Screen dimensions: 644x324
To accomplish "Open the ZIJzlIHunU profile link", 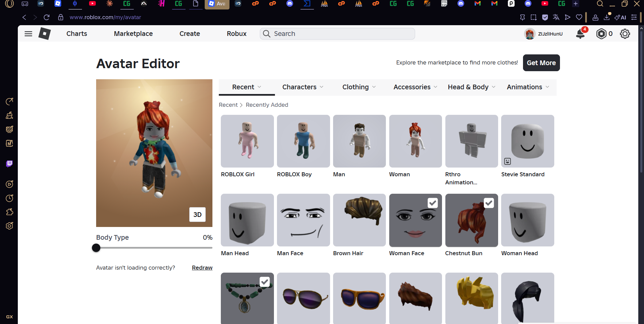I will 544,34.
